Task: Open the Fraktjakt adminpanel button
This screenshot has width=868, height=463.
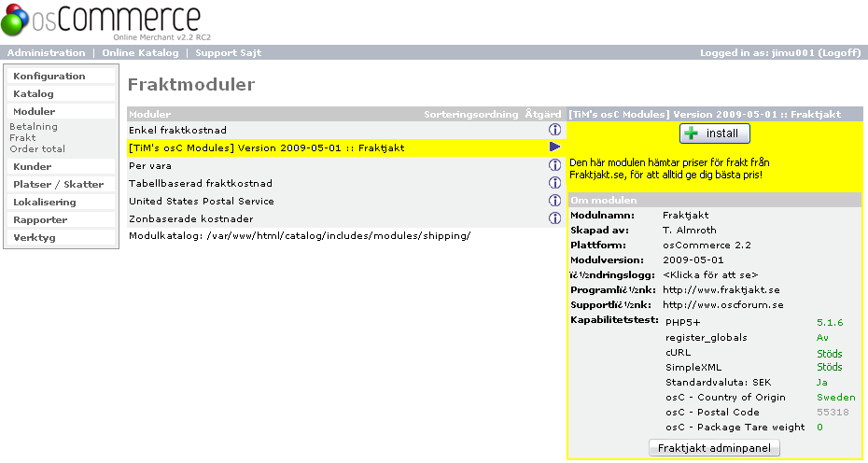Action: [x=714, y=448]
